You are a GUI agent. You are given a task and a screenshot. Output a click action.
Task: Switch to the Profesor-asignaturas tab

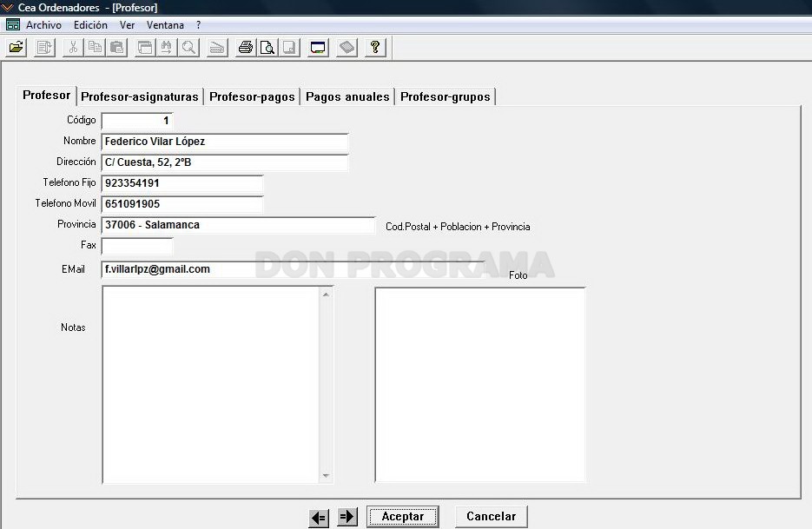tap(140, 96)
